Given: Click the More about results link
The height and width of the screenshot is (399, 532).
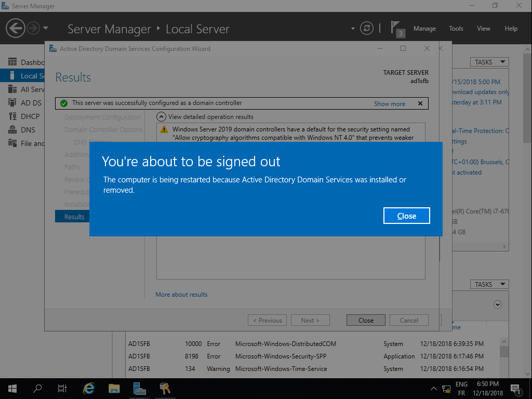Looking at the screenshot, I should click(x=181, y=295).
